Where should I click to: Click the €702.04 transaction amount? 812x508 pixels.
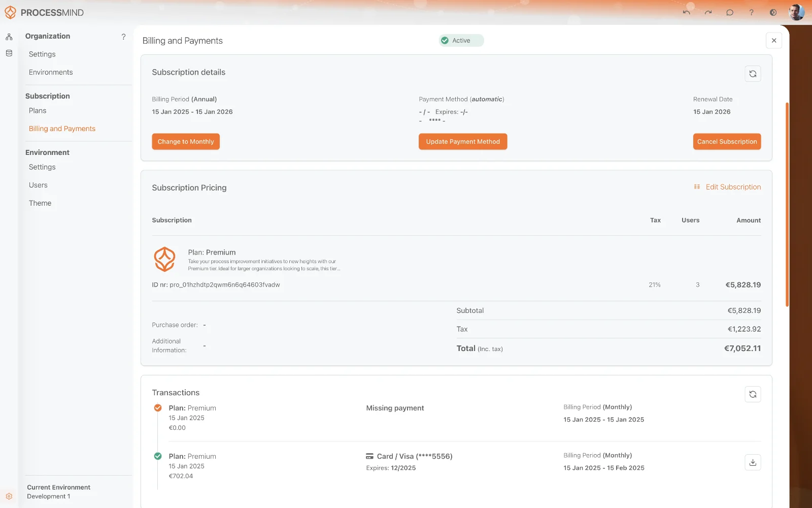pyautogui.click(x=181, y=476)
